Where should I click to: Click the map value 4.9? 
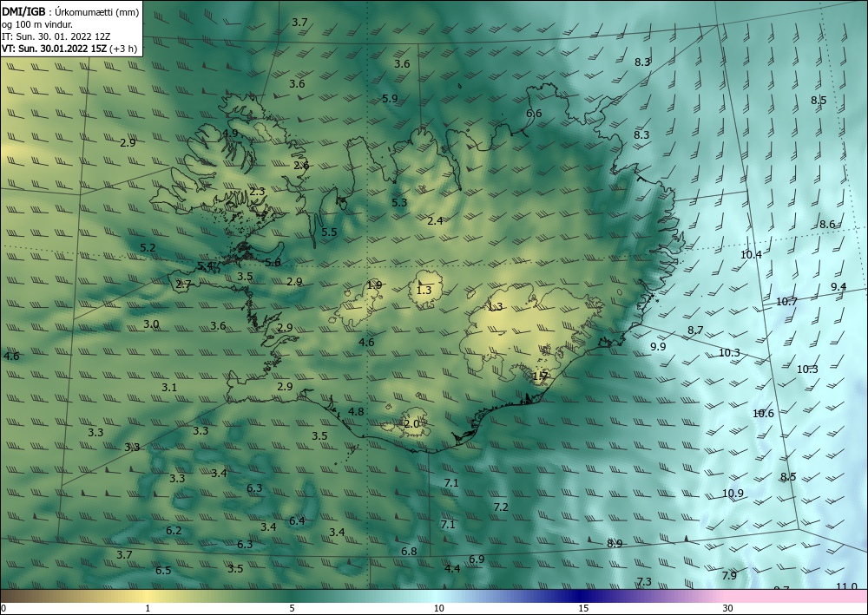tap(230, 134)
